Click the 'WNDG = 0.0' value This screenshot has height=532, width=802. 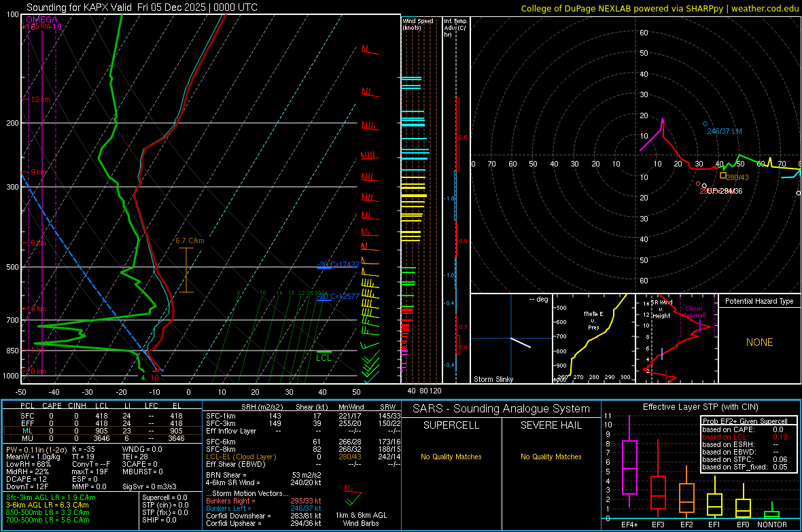[x=142, y=450]
